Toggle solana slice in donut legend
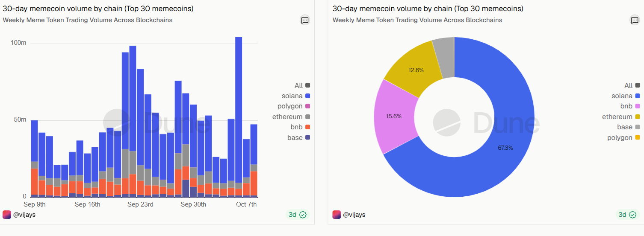 626,96
